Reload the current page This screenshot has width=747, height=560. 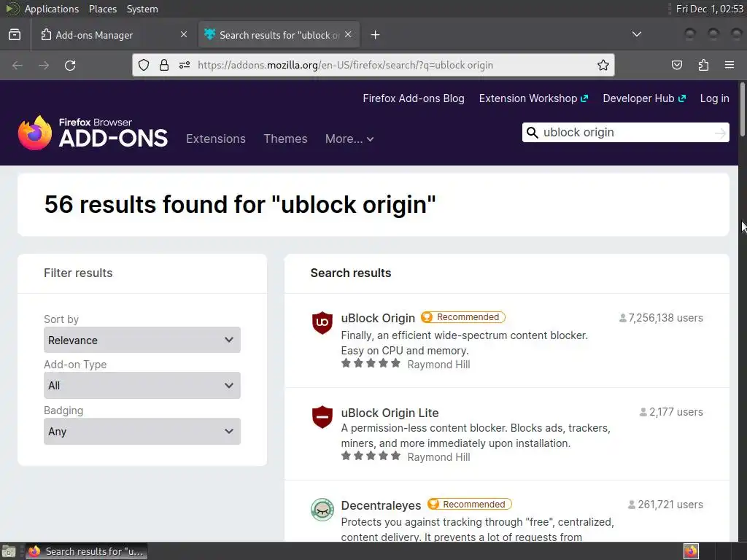(x=70, y=65)
